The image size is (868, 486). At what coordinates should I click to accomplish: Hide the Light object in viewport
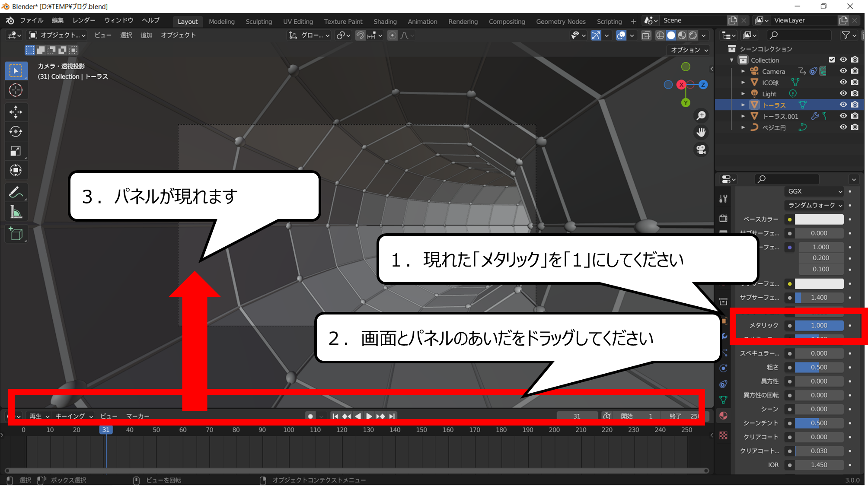click(843, 93)
